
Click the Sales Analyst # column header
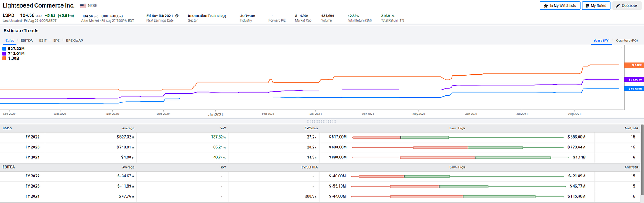click(631, 128)
